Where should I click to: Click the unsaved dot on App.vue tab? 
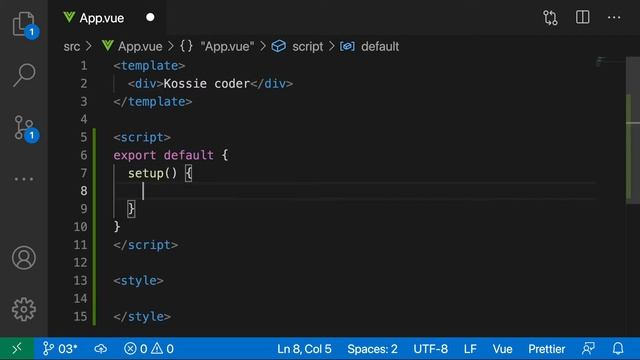pyautogui.click(x=150, y=18)
